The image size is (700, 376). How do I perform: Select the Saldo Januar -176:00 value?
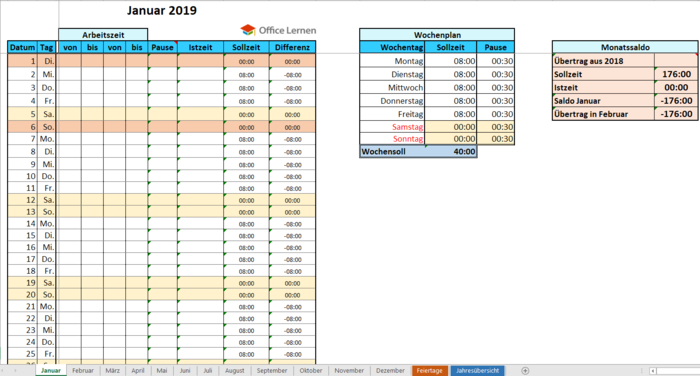[x=676, y=101]
